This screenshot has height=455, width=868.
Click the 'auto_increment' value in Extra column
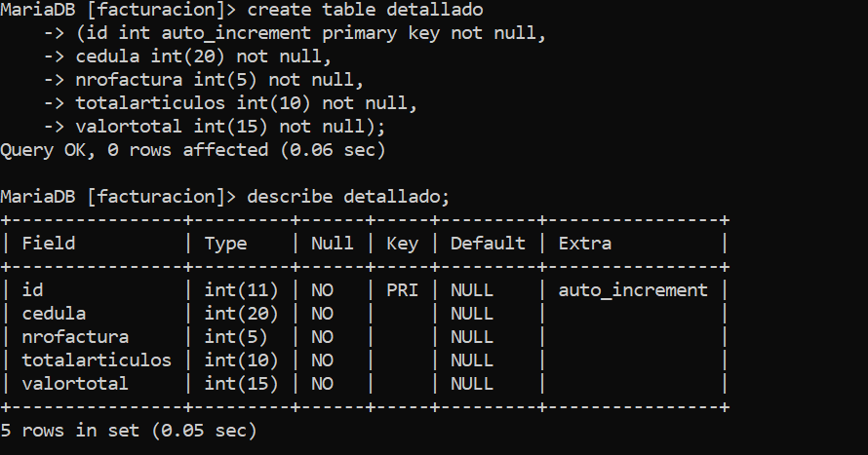[x=633, y=289]
